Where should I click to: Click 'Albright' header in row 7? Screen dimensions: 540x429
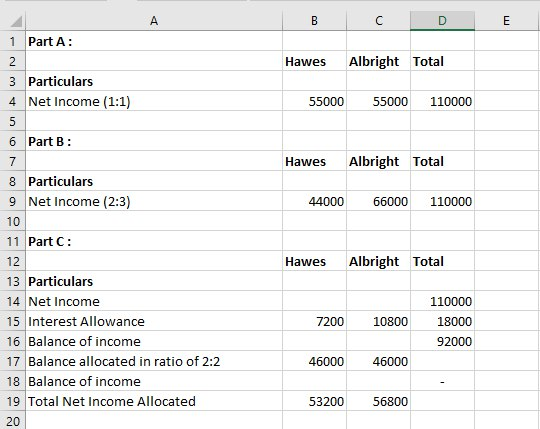click(378, 161)
